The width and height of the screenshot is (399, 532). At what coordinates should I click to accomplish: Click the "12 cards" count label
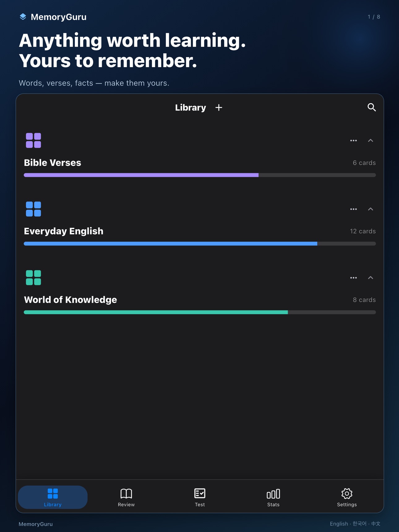(363, 231)
